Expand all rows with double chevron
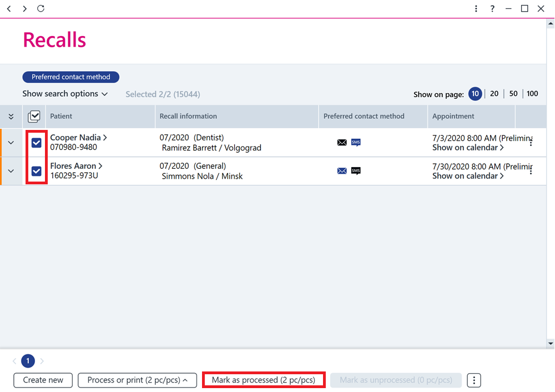The width and height of the screenshot is (555, 392). pos(11,117)
